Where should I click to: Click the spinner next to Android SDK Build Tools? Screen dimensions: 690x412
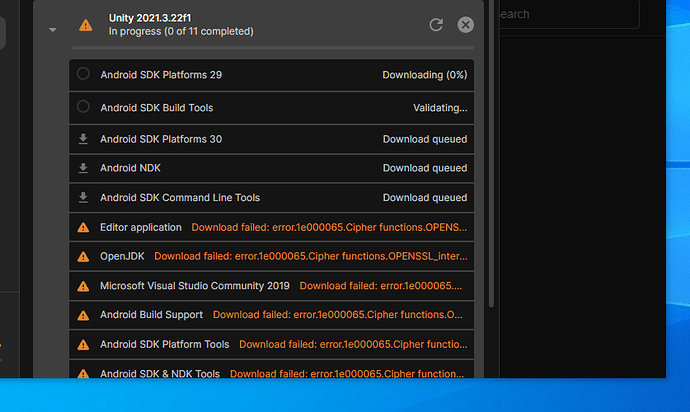83,107
